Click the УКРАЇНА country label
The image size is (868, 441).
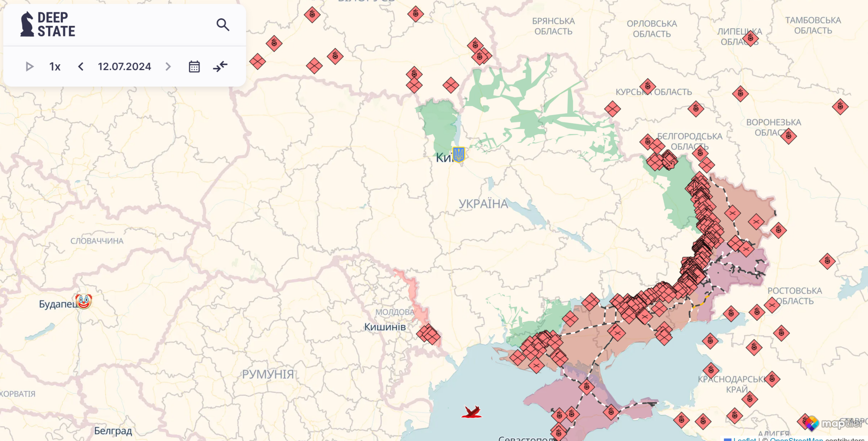[x=483, y=204]
